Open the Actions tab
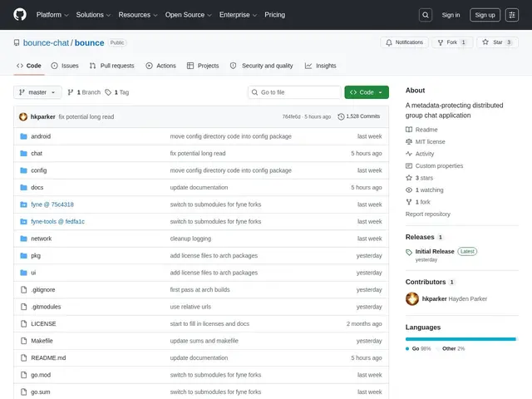The image size is (532, 399). tap(160, 66)
